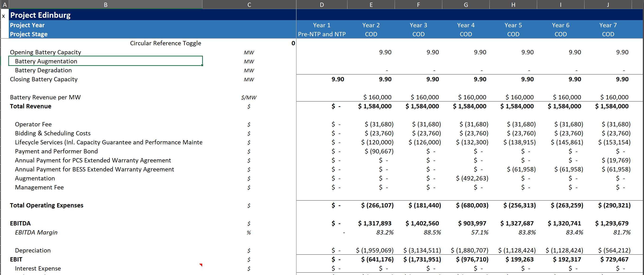Click column D header
This screenshot has height=275, width=644.
tap(321, 5)
